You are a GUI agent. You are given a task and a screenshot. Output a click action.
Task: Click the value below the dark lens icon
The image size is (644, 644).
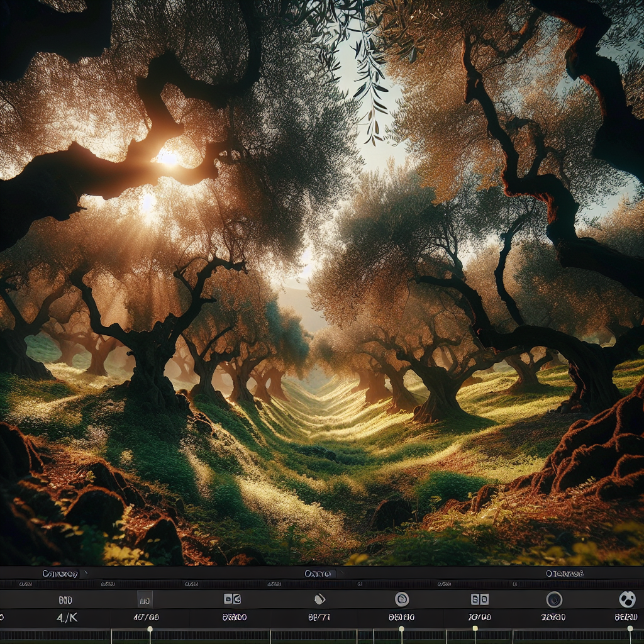point(553,618)
